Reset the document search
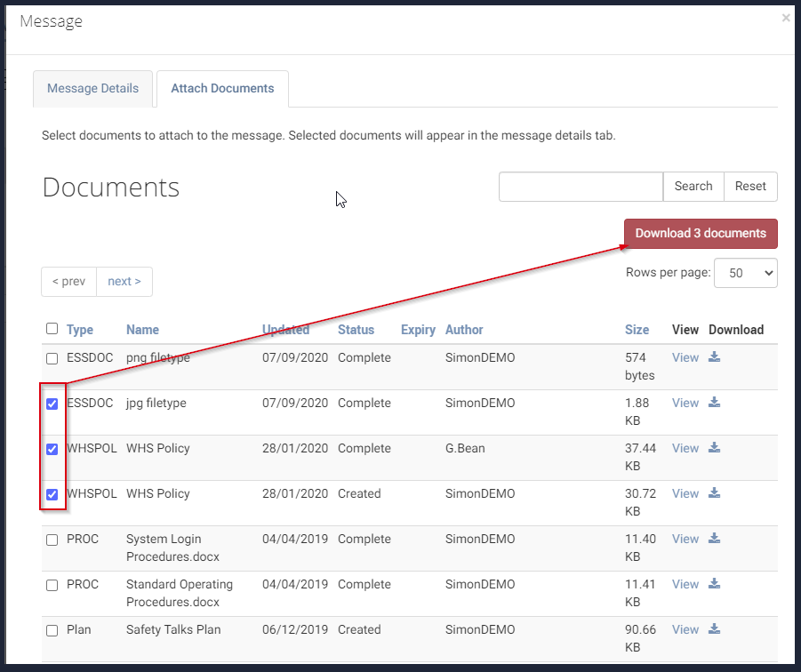 pos(750,187)
